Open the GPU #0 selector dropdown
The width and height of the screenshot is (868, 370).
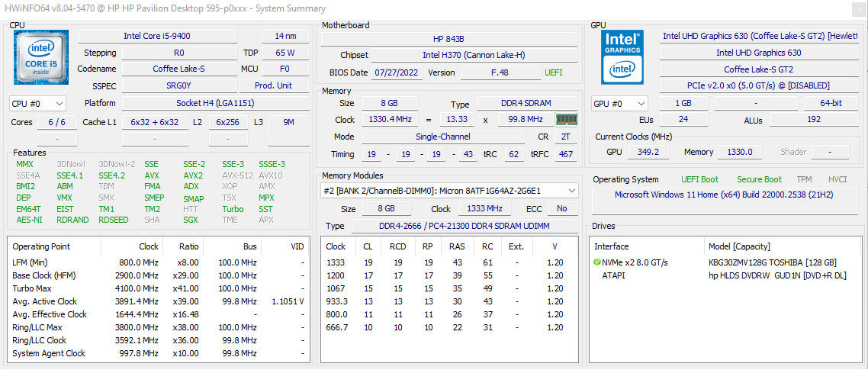click(x=619, y=104)
